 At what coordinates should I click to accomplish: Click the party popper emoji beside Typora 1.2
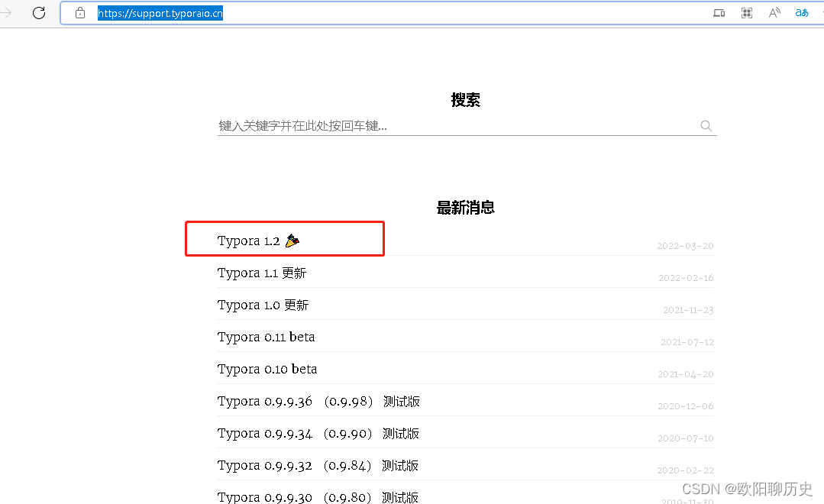tap(292, 241)
